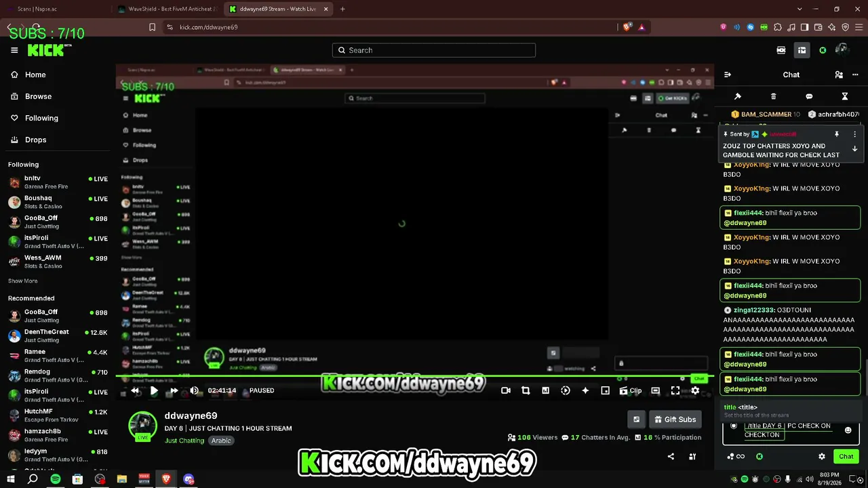868x488 pixels.
Task: Click the green Kick icon below chat input
Action: pos(759,457)
